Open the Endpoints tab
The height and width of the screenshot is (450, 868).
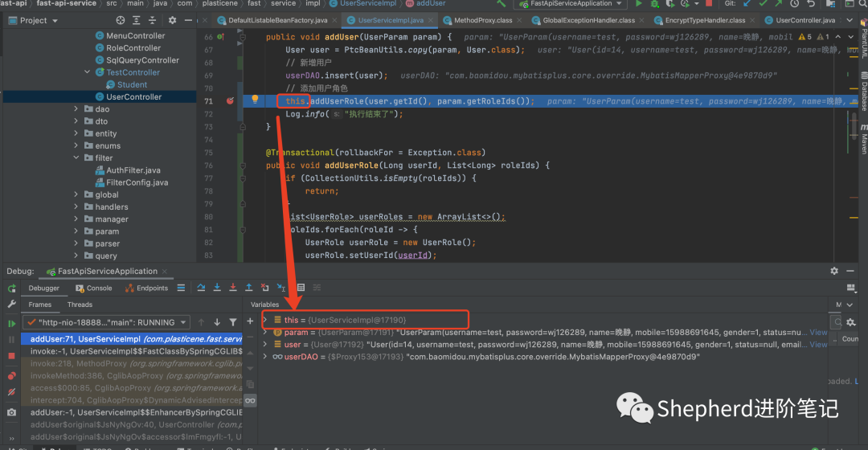tap(146, 288)
